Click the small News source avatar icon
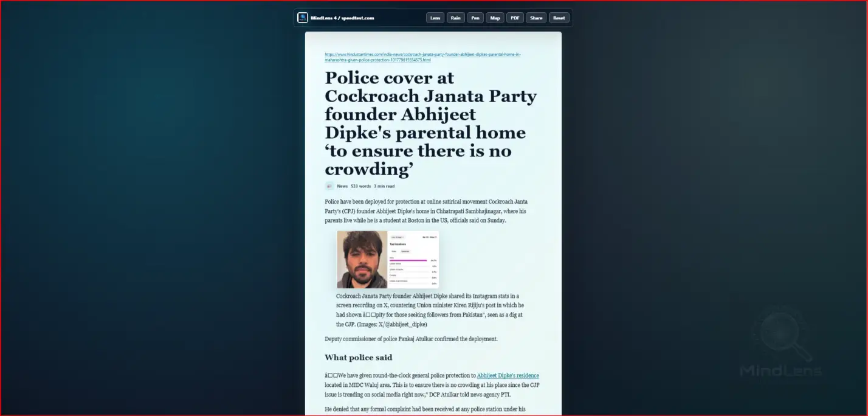Viewport: 868px width, 416px height. (329, 186)
